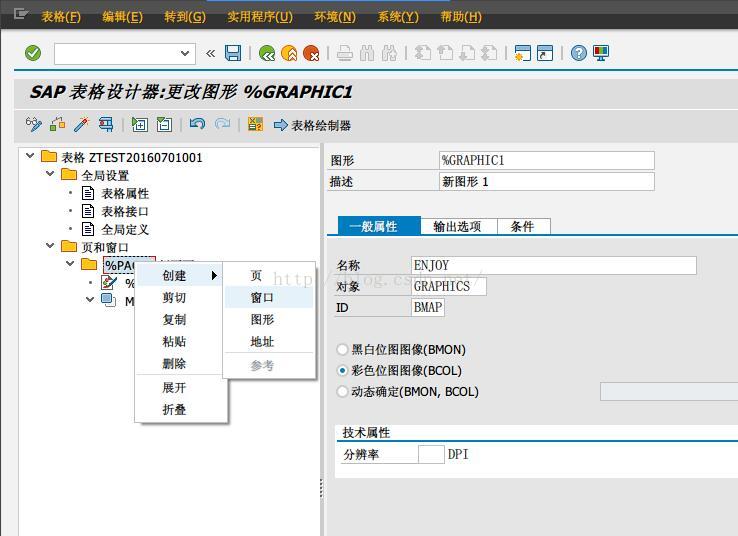Image resolution: width=738 pixels, height=536 pixels.
Task: Open the command field dropdown
Action: (x=185, y=53)
